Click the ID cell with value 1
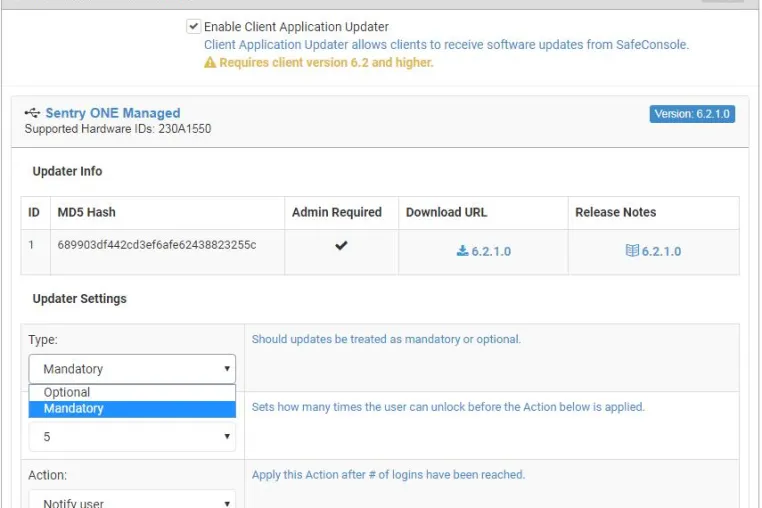This screenshot has width=762, height=508. click(x=31, y=245)
